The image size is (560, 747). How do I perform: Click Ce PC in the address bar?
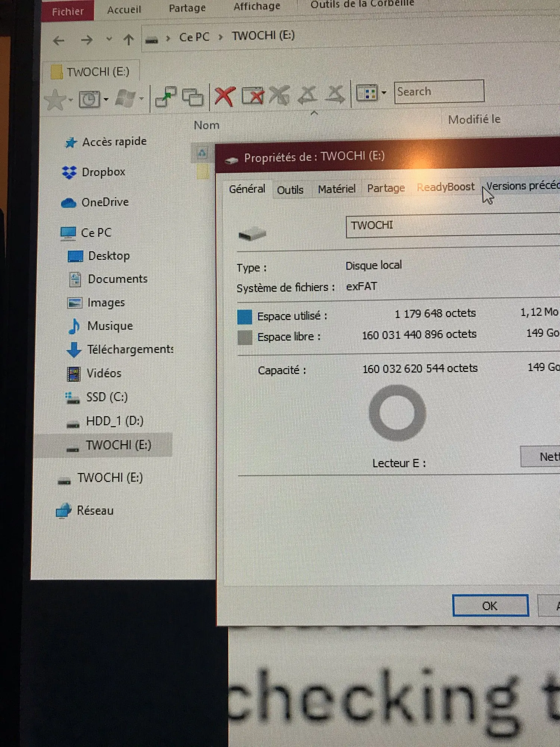pos(195,37)
